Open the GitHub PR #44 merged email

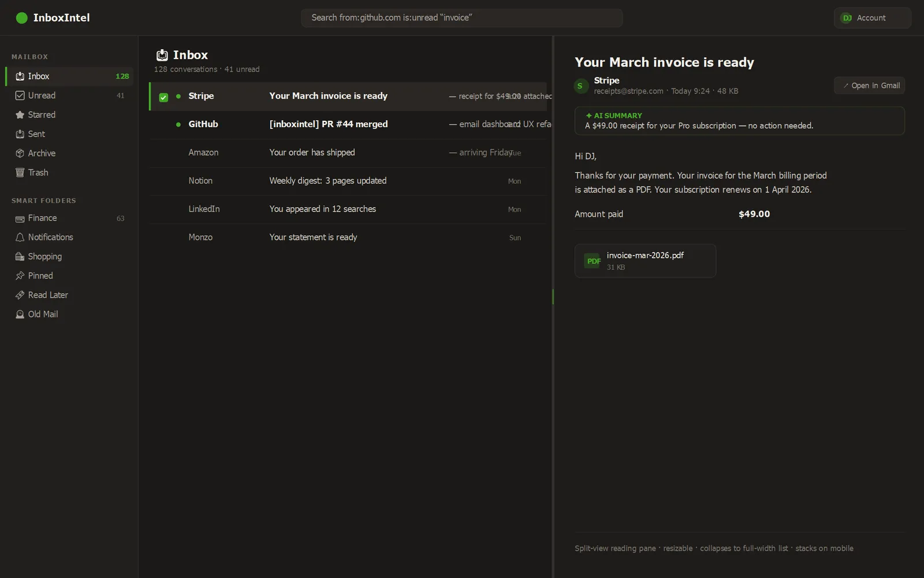point(348,124)
